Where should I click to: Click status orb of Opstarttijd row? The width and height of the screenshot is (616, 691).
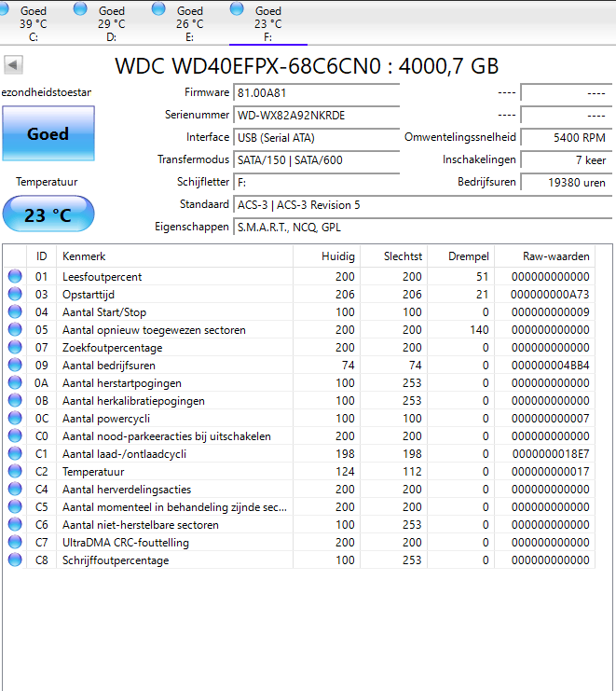click(x=15, y=294)
